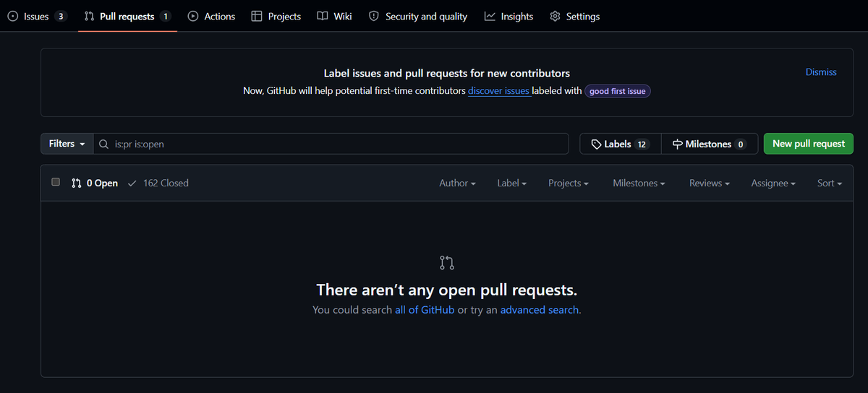Expand the Filters dropdown

click(x=67, y=144)
